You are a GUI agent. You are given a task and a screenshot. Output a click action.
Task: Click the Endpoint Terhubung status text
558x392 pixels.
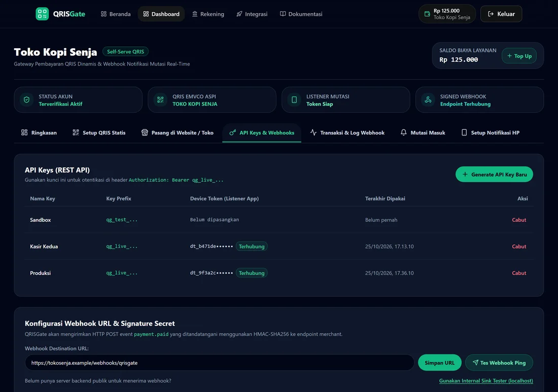tap(465, 104)
